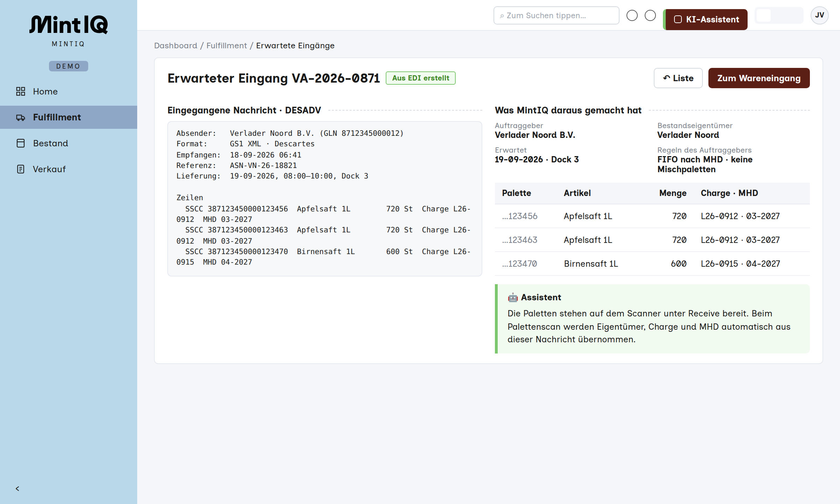Click the robot Assistent icon
The image size is (840, 504).
point(513,297)
